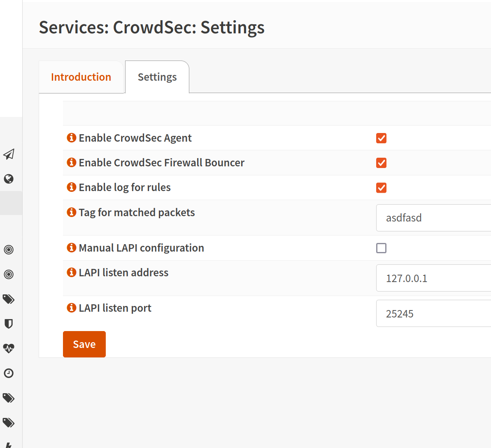The height and width of the screenshot is (448, 491).
Task: Show help info for LAPI listen port
Action: pos(71,308)
